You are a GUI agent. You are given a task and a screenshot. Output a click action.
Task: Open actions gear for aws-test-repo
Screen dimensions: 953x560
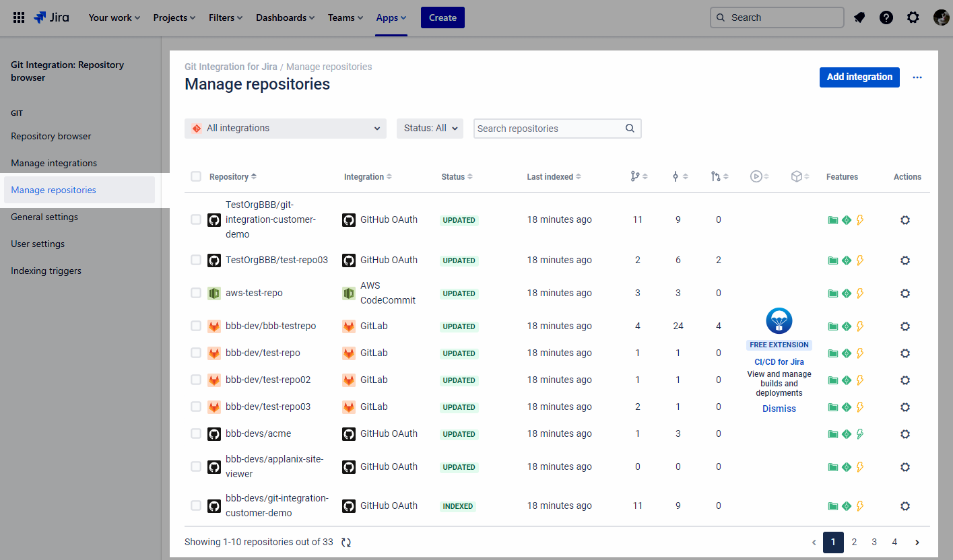pyautogui.click(x=905, y=293)
